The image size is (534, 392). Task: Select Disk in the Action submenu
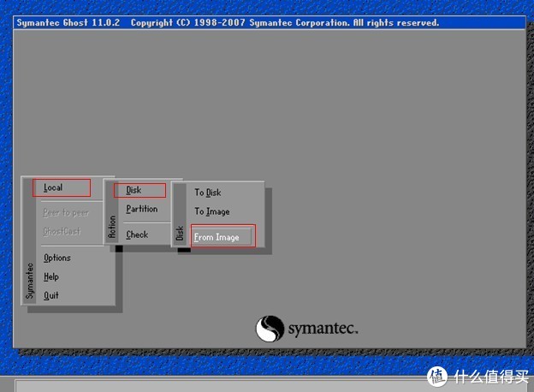[x=133, y=190]
